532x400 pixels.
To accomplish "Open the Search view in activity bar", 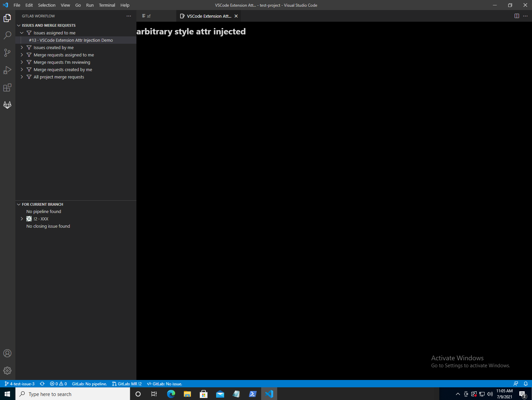I will pyautogui.click(x=7, y=35).
